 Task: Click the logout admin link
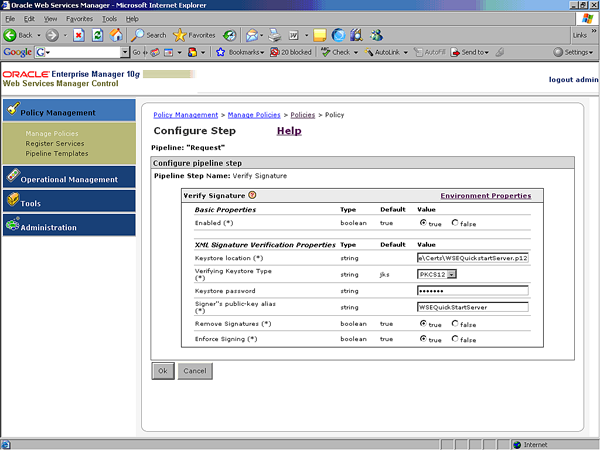(x=573, y=80)
